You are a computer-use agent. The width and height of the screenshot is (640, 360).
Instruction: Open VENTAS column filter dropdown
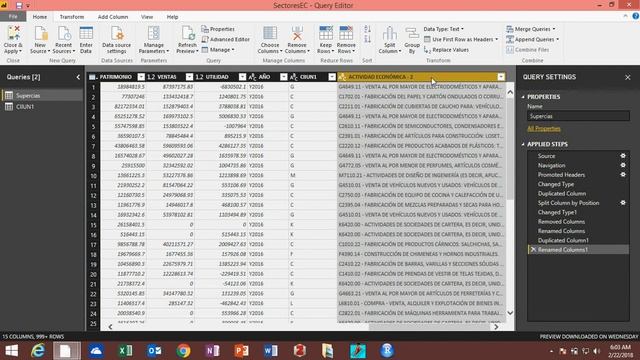(189, 77)
